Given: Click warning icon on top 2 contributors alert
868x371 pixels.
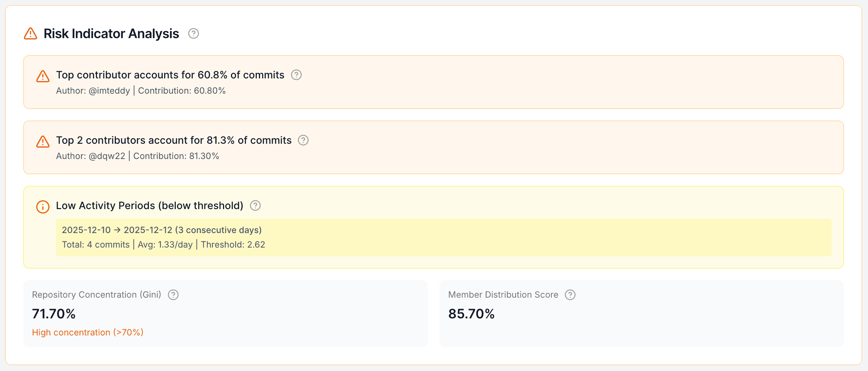Looking at the screenshot, I should click(x=43, y=142).
